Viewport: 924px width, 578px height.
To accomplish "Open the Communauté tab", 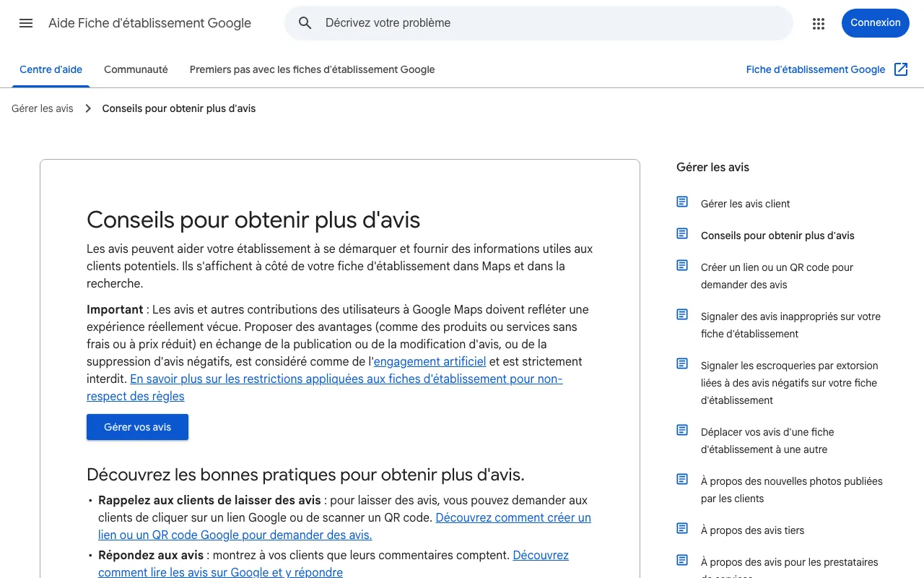I will coord(136,70).
